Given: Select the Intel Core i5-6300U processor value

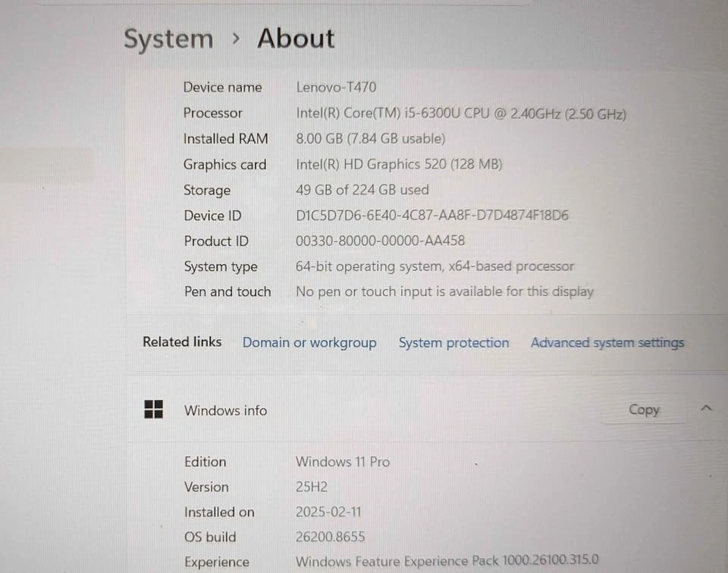Looking at the screenshot, I should [x=461, y=113].
